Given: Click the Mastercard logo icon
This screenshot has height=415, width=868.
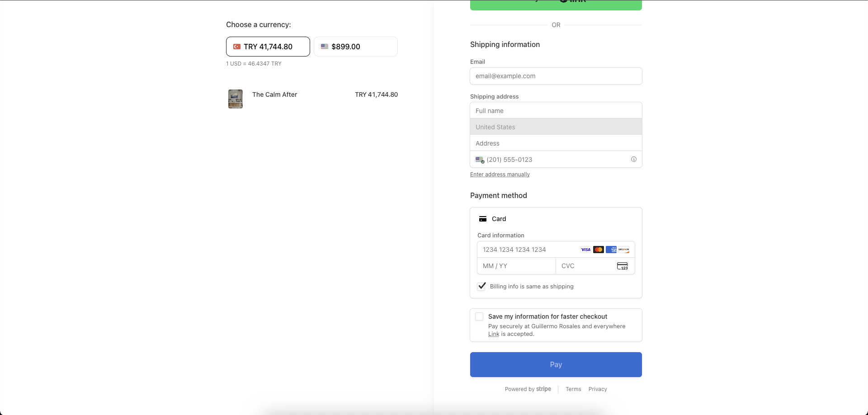Looking at the screenshot, I should click(x=598, y=250).
